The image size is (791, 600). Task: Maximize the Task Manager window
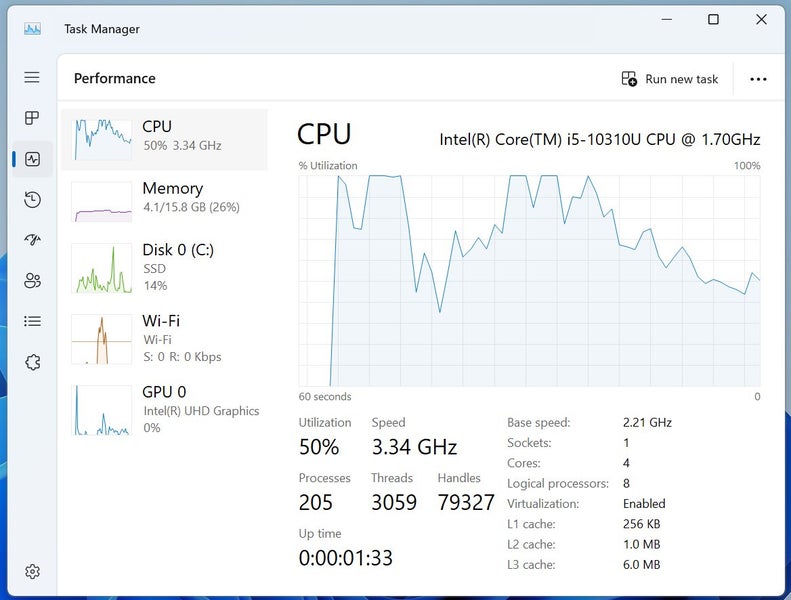pyautogui.click(x=713, y=20)
